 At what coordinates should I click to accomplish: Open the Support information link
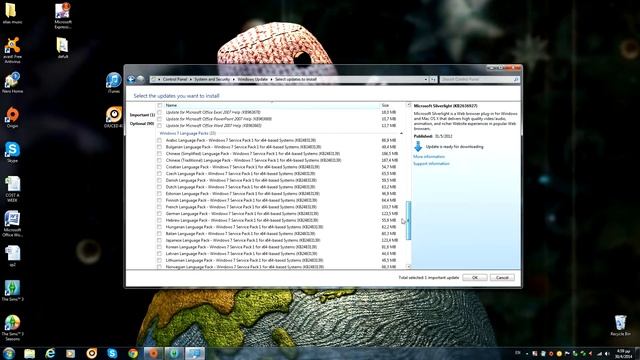tap(431, 164)
